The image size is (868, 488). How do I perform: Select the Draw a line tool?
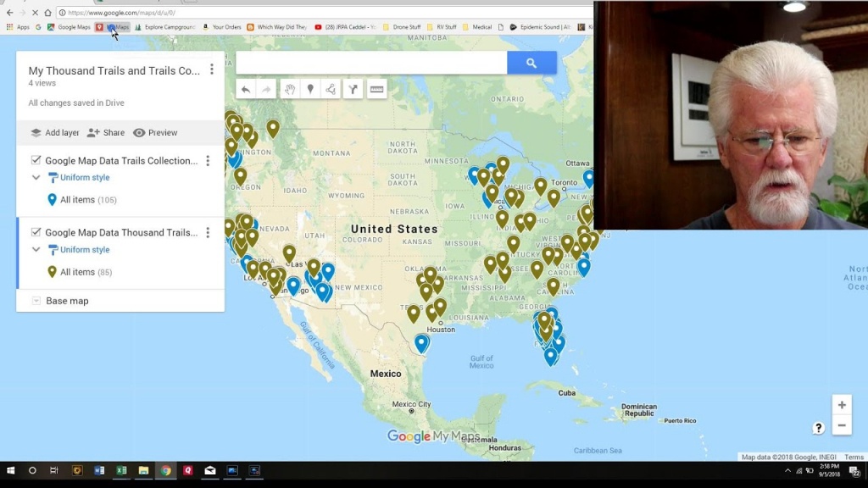click(x=331, y=90)
